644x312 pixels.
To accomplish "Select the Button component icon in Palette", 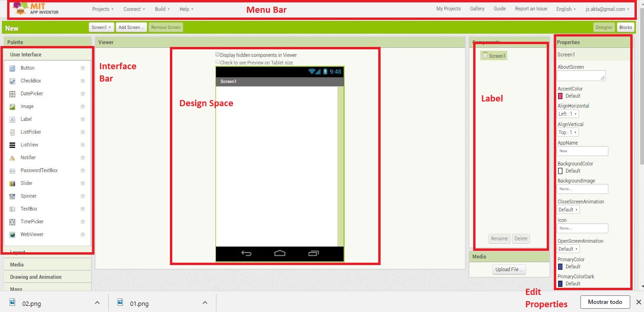I will coord(12,68).
